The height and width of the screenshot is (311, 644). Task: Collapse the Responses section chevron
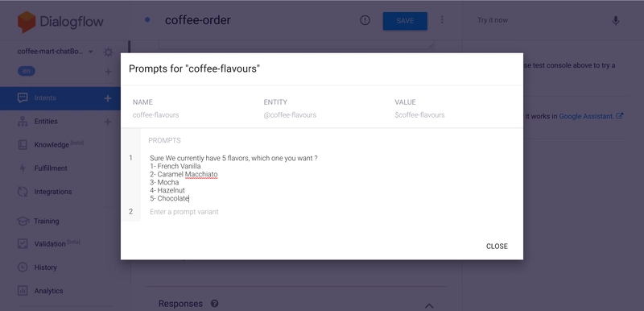(x=429, y=305)
